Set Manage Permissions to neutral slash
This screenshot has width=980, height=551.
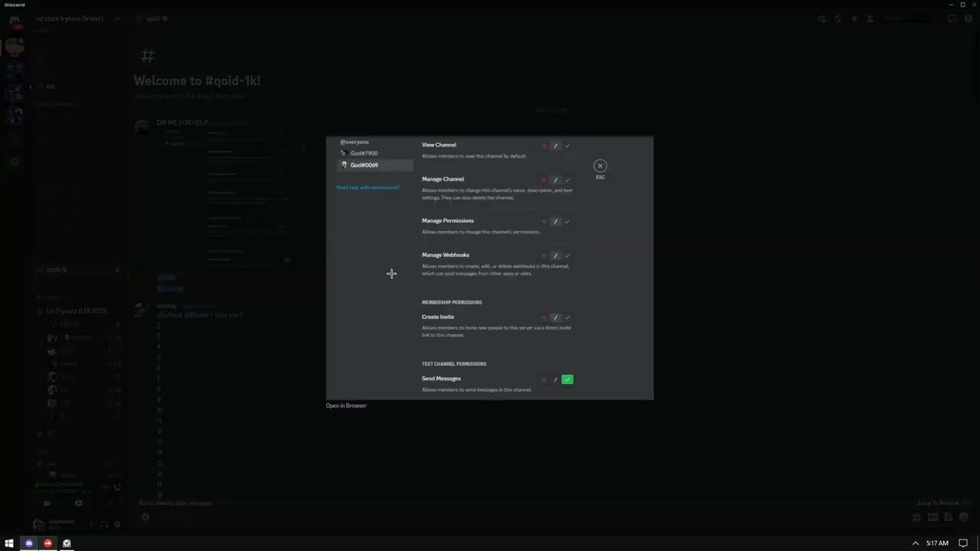click(556, 221)
